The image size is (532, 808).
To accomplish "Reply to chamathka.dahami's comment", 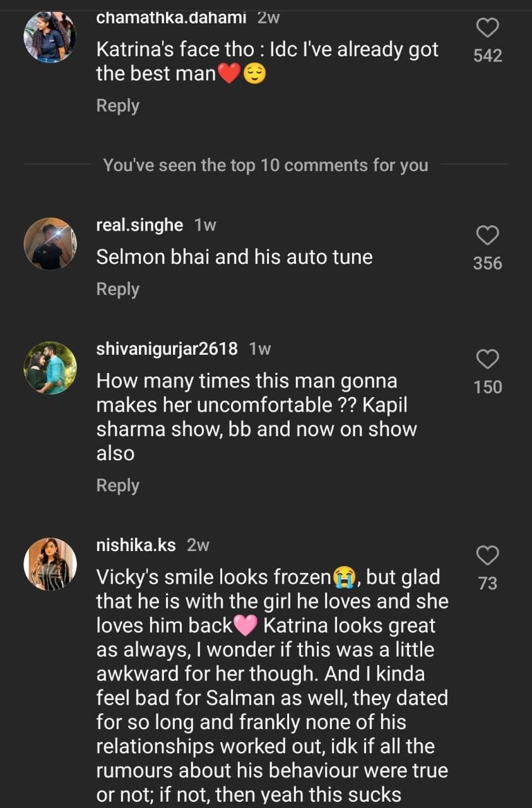I will [117, 105].
